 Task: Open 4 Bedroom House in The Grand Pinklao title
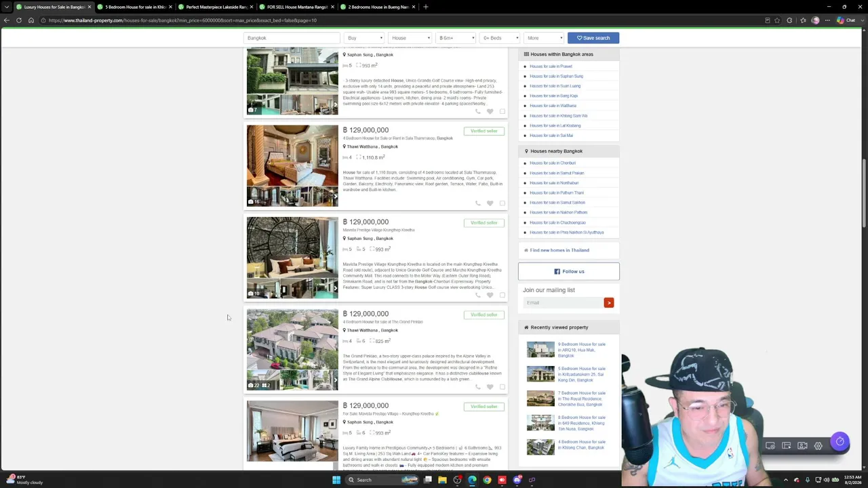click(x=383, y=322)
